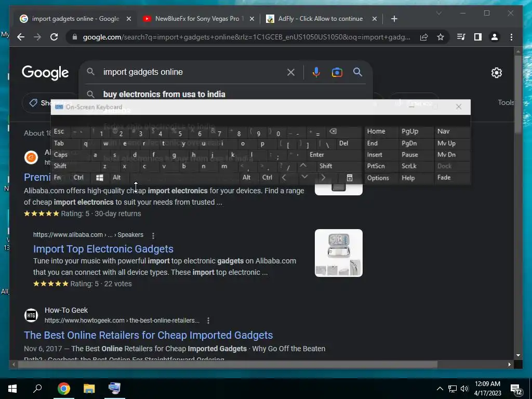The height and width of the screenshot is (399, 532).
Task: Click the Google logo
Action: click(45, 73)
